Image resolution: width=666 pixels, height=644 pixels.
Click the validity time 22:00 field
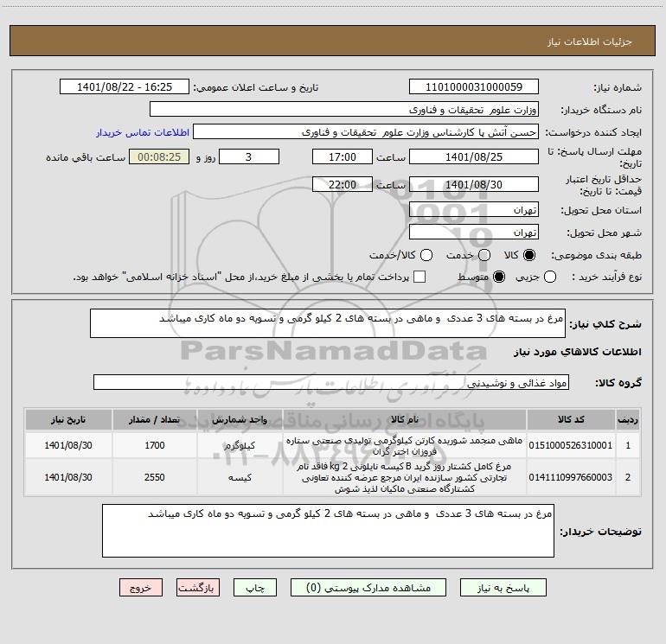343,184
